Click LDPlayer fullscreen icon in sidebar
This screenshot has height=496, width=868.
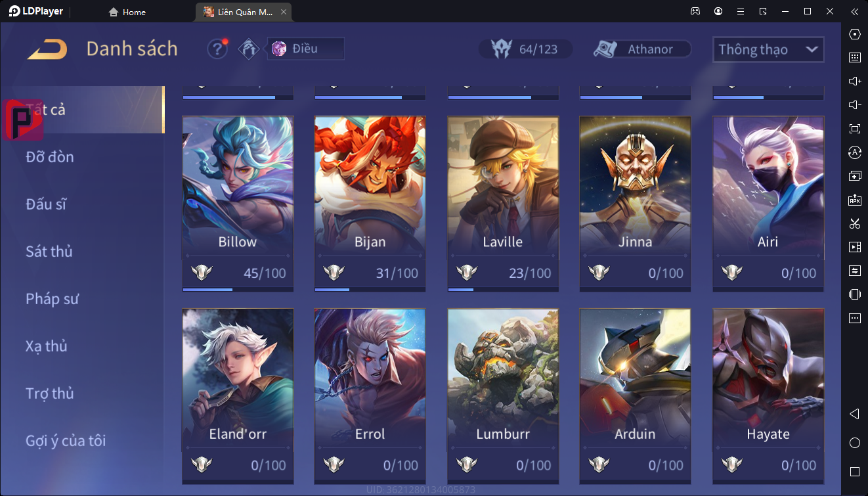(x=855, y=129)
